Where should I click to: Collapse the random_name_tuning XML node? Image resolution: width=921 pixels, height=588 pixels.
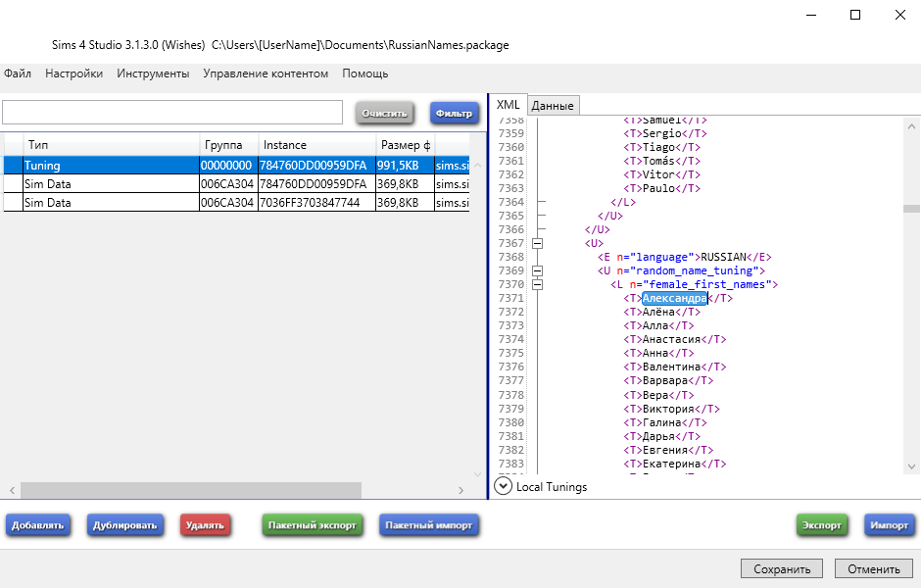[x=537, y=270]
